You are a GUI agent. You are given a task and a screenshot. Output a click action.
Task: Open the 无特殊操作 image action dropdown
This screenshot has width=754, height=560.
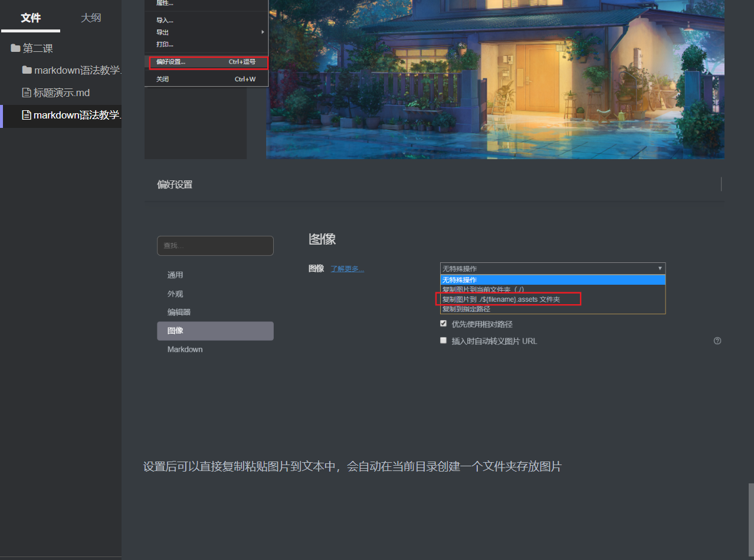tap(552, 268)
